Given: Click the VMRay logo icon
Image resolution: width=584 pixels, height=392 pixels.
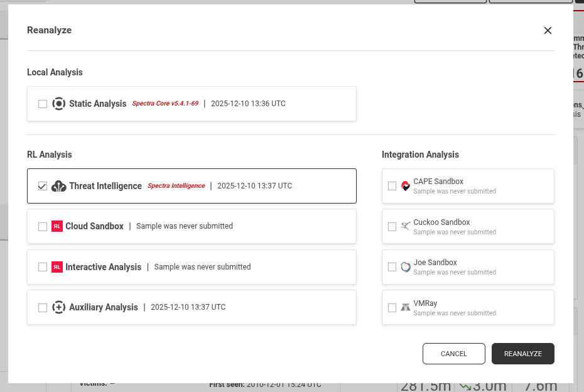Looking at the screenshot, I should (405, 307).
